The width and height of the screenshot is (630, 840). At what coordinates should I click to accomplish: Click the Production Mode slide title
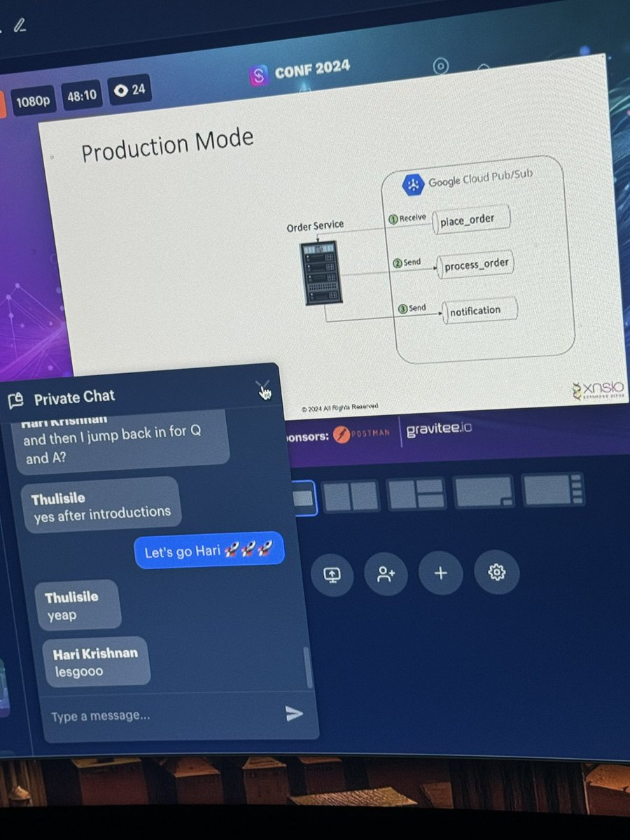(x=167, y=144)
